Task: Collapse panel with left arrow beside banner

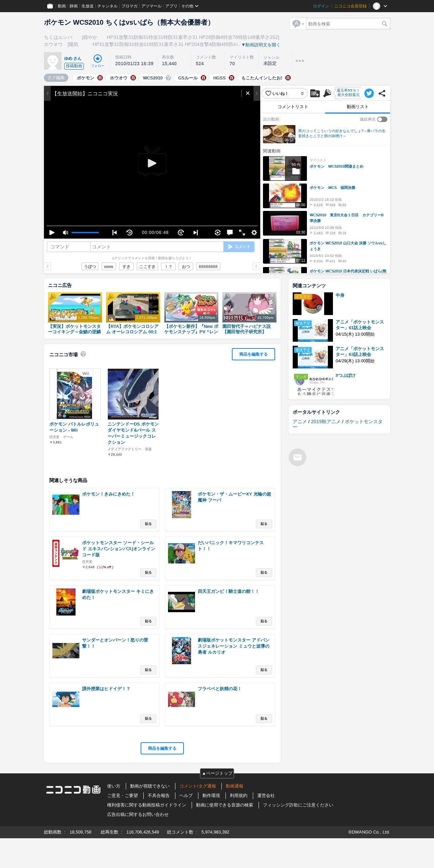Action: pyautogui.click(x=47, y=93)
